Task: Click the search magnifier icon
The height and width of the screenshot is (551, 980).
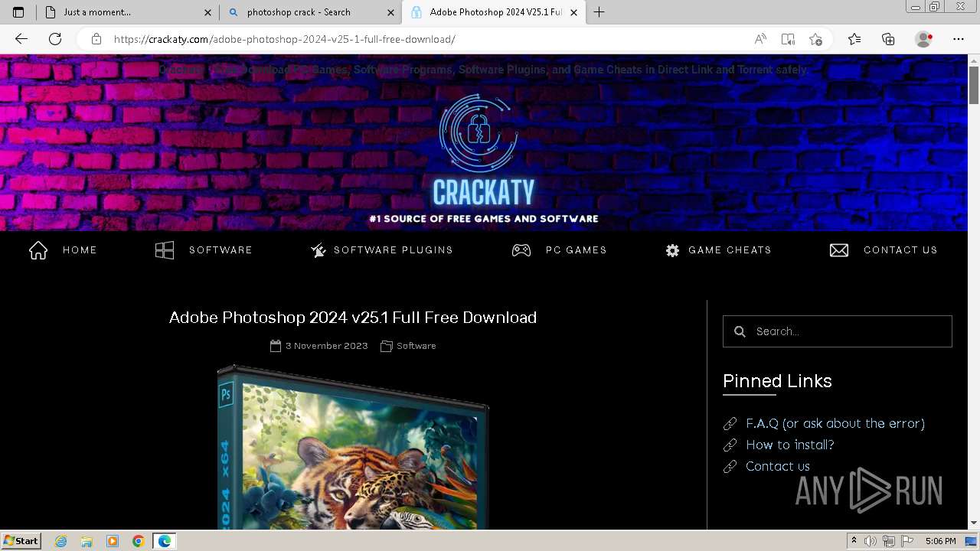Action: [x=740, y=331]
